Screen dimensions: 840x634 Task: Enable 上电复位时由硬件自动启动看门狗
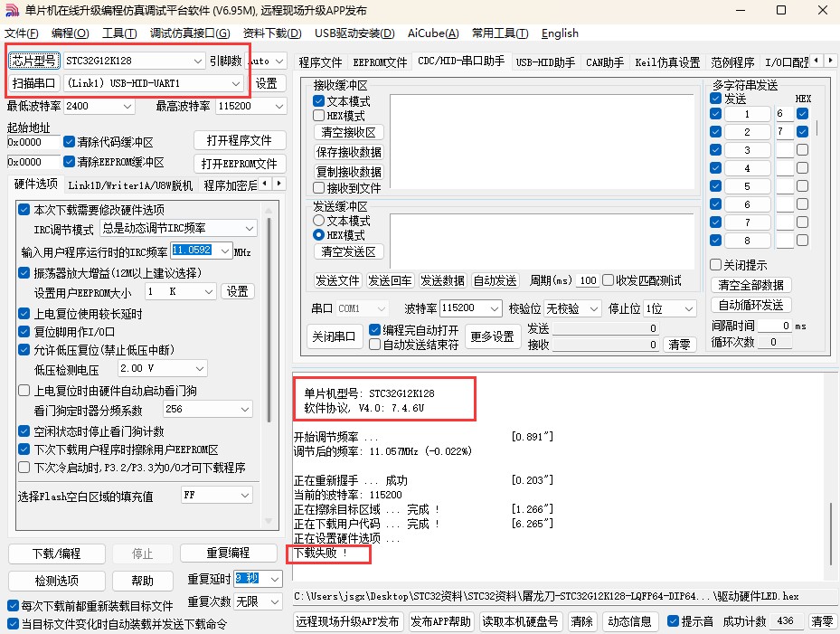[x=24, y=390]
